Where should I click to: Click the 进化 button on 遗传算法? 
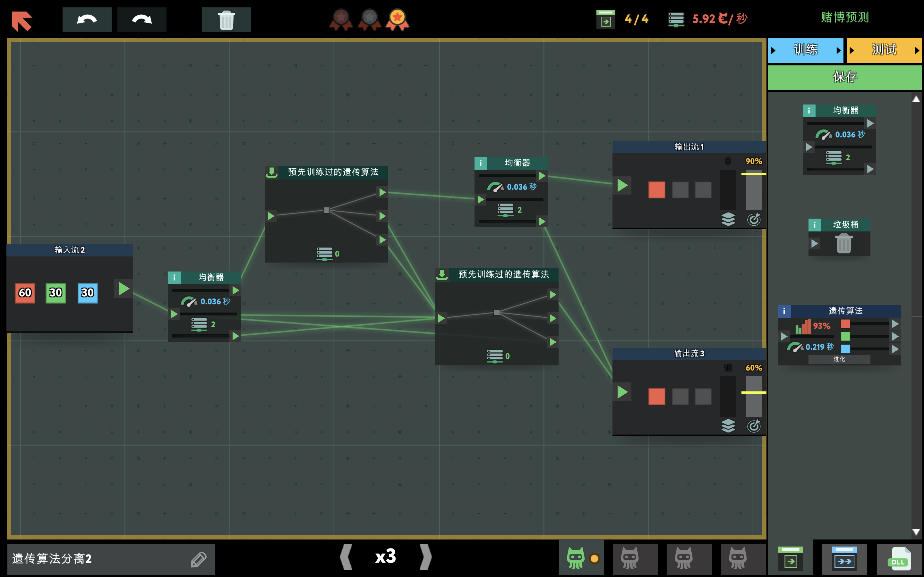pyautogui.click(x=839, y=359)
